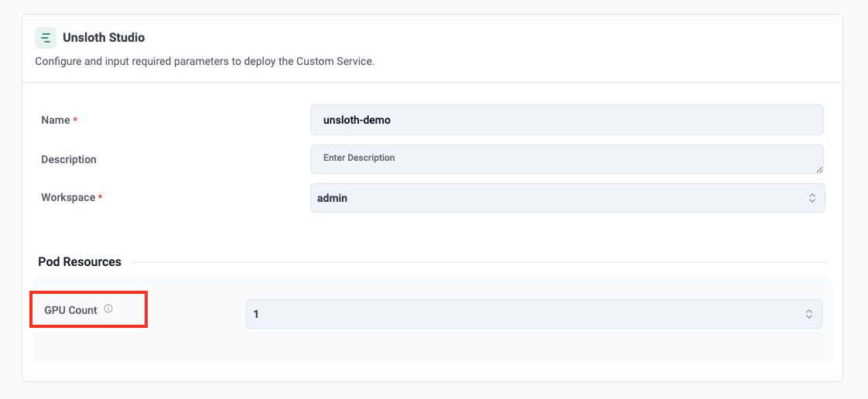The height and width of the screenshot is (399, 868).
Task: Click the GPU Count label
Action: pos(71,310)
